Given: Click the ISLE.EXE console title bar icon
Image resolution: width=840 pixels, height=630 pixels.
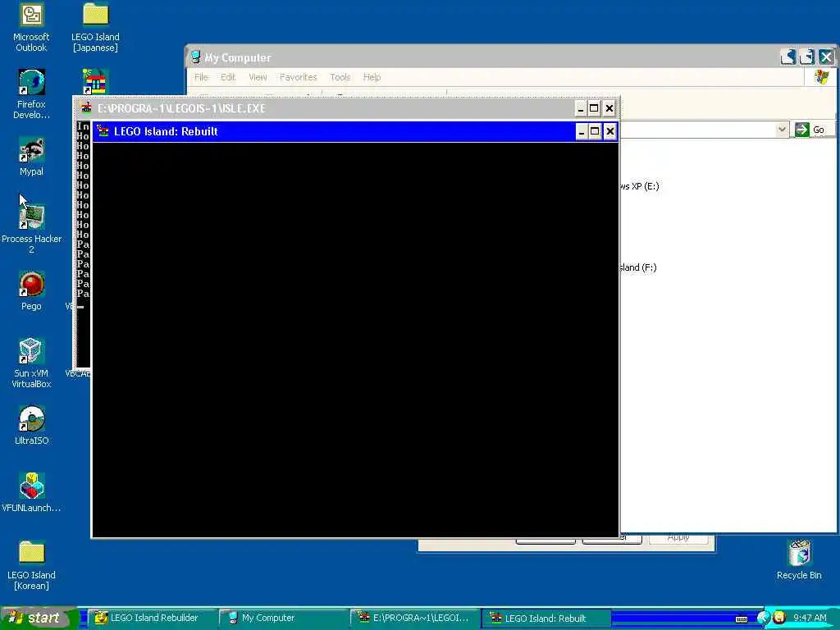Looking at the screenshot, I should tap(86, 108).
